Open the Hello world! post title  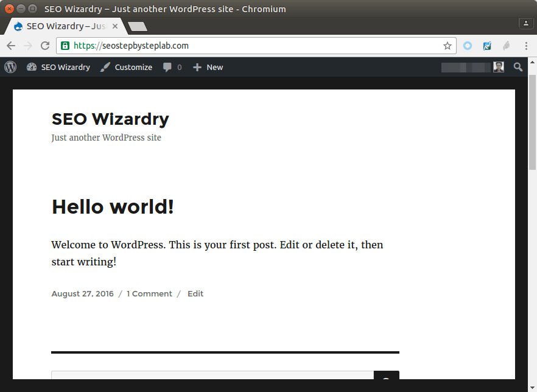(113, 207)
